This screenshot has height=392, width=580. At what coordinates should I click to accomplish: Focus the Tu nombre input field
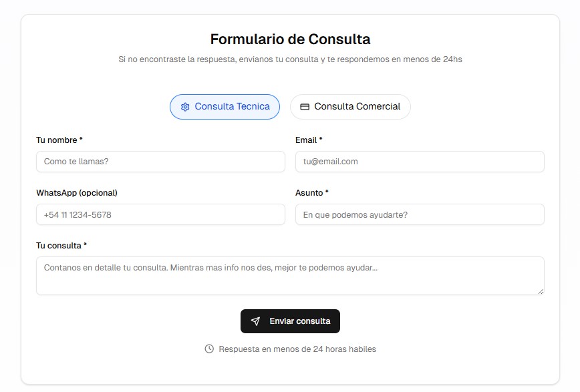[160, 162]
